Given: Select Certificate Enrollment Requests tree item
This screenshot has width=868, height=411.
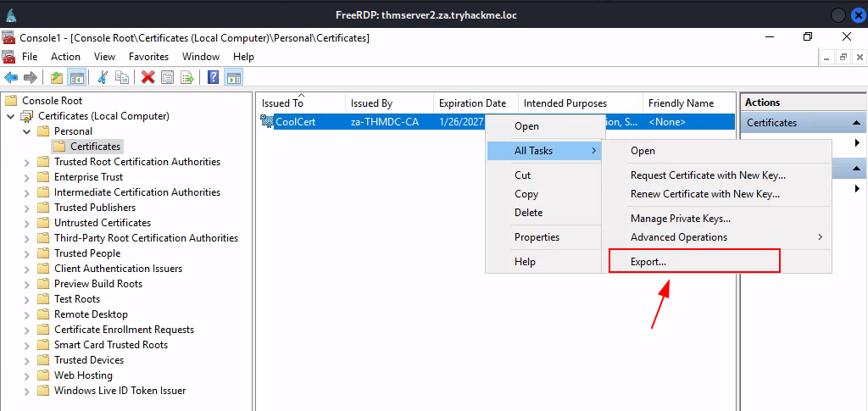Looking at the screenshot, I should 124,330.
